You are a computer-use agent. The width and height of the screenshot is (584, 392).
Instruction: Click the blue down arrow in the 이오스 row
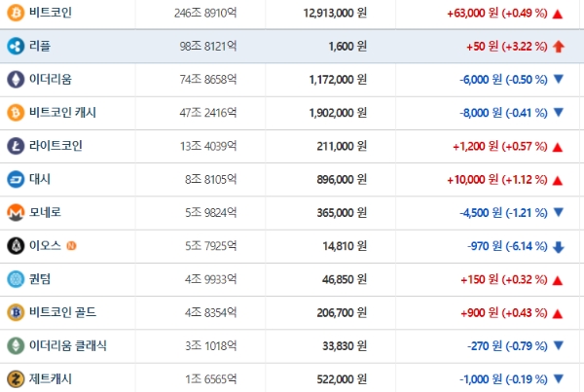click(559, 247)
